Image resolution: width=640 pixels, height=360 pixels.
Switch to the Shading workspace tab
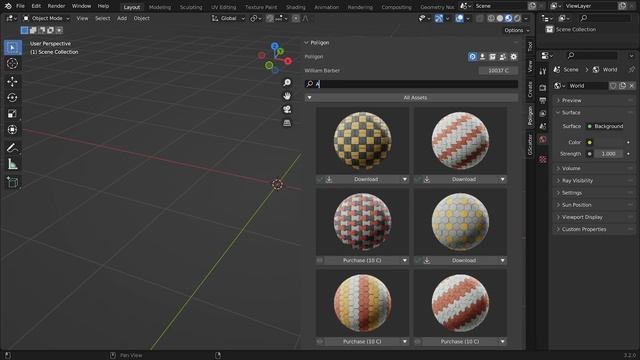[x=296, y=7]
